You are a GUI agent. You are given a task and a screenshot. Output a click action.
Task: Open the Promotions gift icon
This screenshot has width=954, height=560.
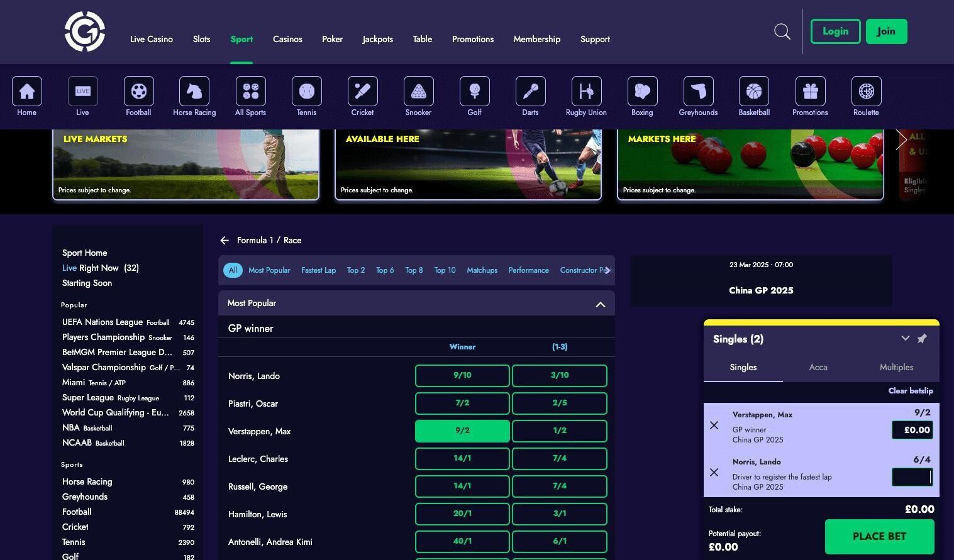click(x=811, y=92)
